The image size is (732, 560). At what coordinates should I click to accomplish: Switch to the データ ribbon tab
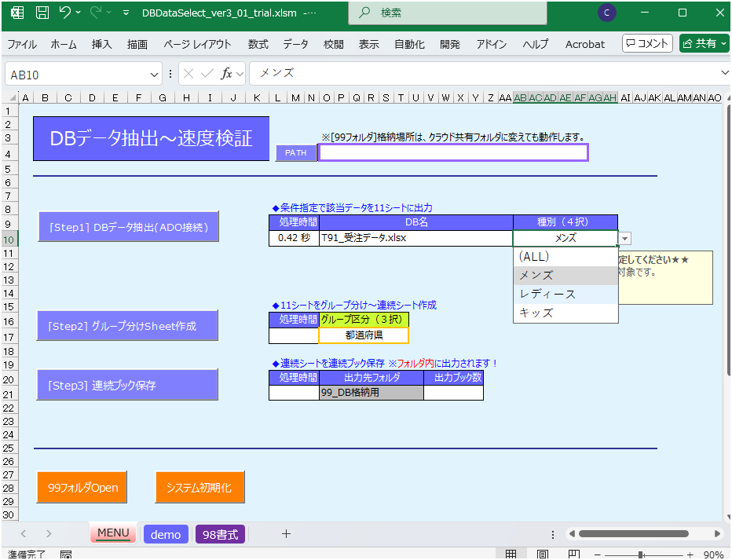pyautogui.click(x=295, y=45)
